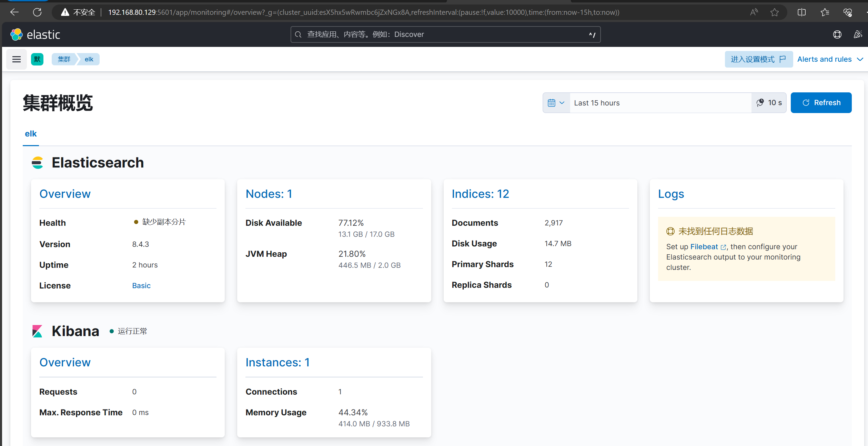868x446 pixels.
Task: Open the calendar icon in time picker
Action: (552, 102)
